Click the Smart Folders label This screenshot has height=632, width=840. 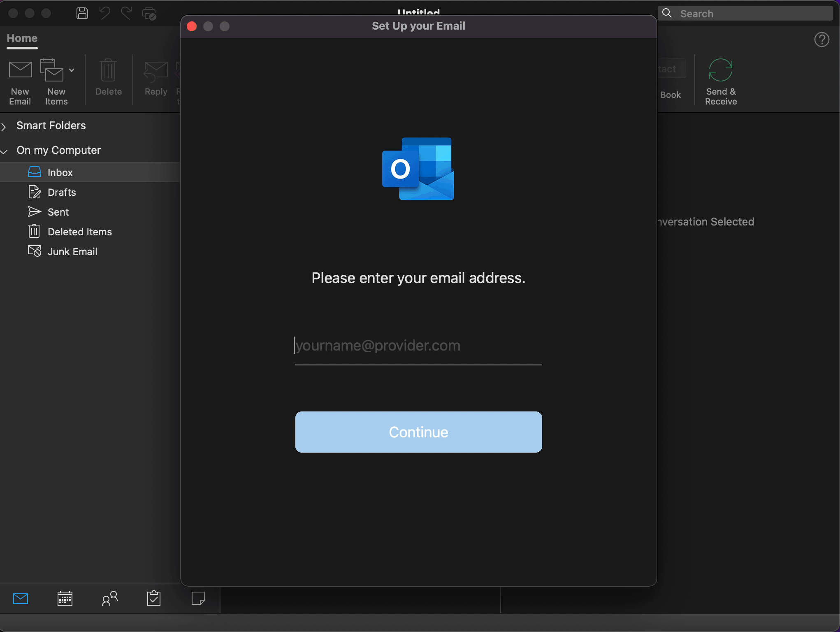pyautogui.click(x=51, y=125)
